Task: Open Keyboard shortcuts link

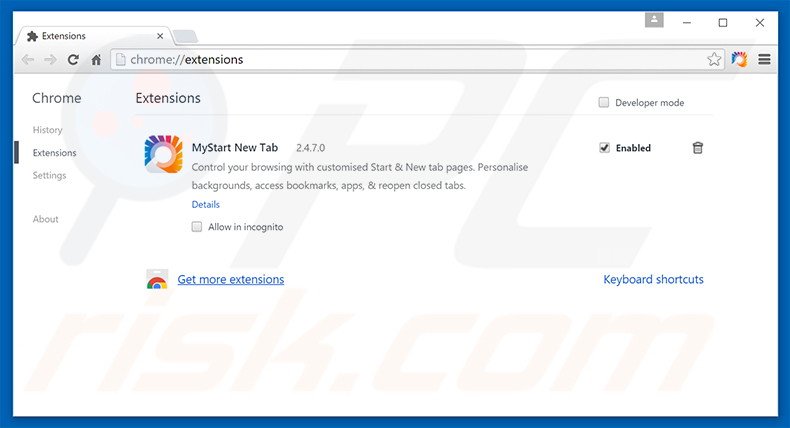Action: click(653, 279)
